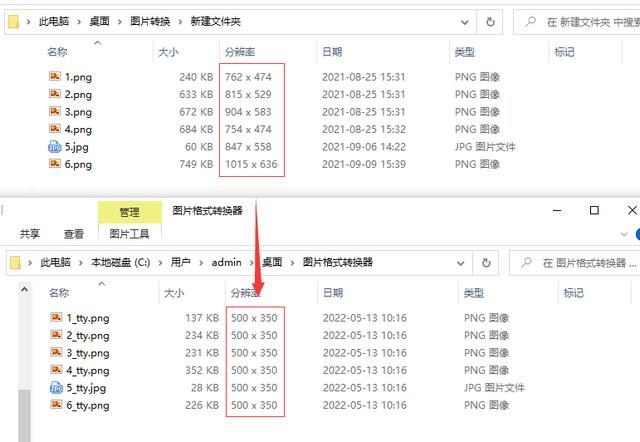Select the 762 x 474 resolution cell

click(248, 77)
